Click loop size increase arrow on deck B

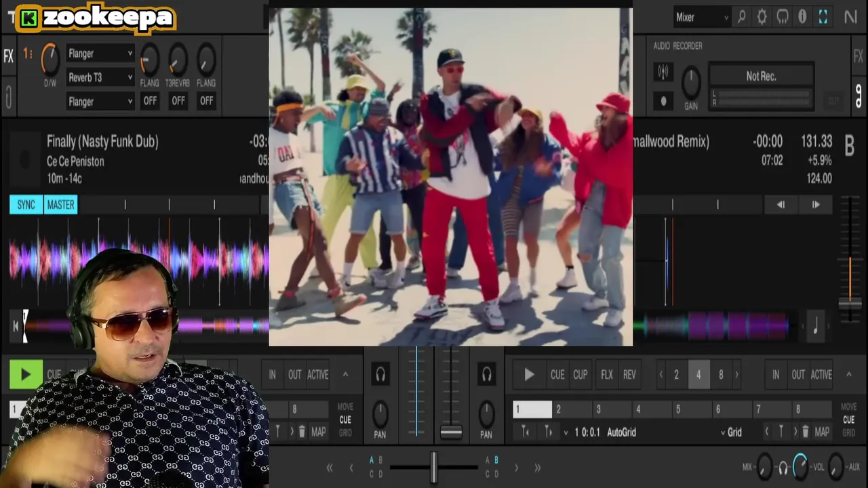click(737, 375)
